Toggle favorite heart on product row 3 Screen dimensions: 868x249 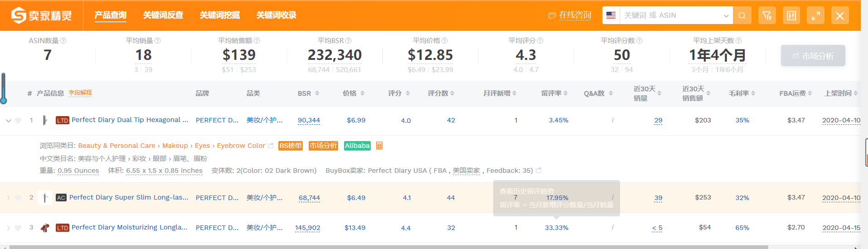pyautogui.click(x=18, y=228)
